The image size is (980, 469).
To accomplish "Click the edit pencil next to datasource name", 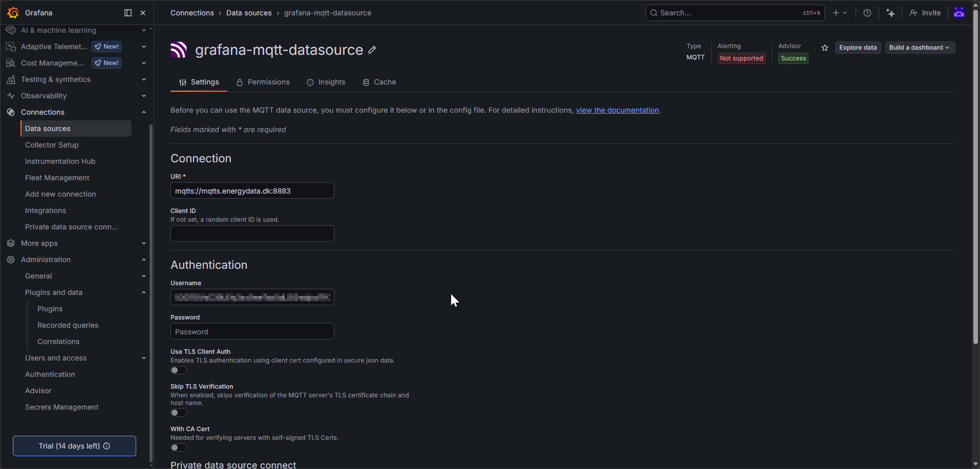I will pos(372,50).
